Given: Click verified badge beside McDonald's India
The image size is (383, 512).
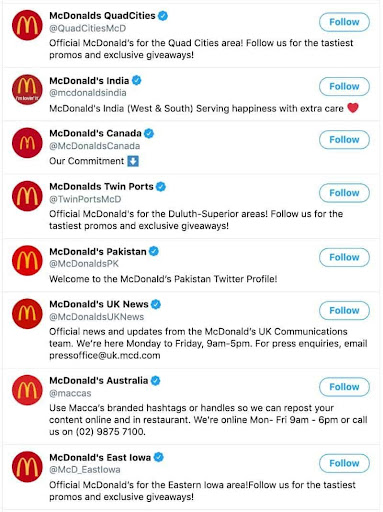Looking at the screenshot, I should [x=137, y=80].
